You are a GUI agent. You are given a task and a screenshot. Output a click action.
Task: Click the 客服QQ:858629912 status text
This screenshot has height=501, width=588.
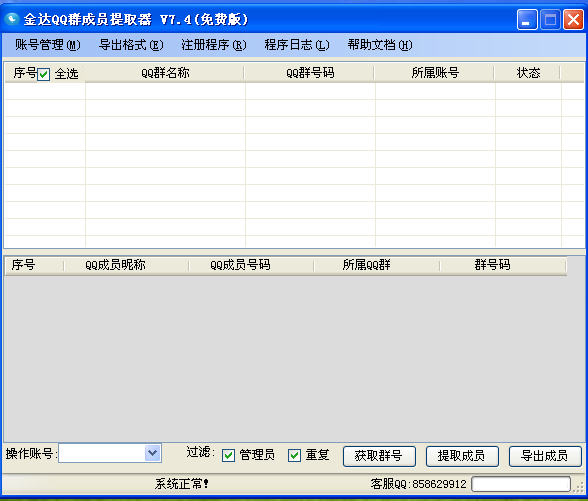click(418, 484)
